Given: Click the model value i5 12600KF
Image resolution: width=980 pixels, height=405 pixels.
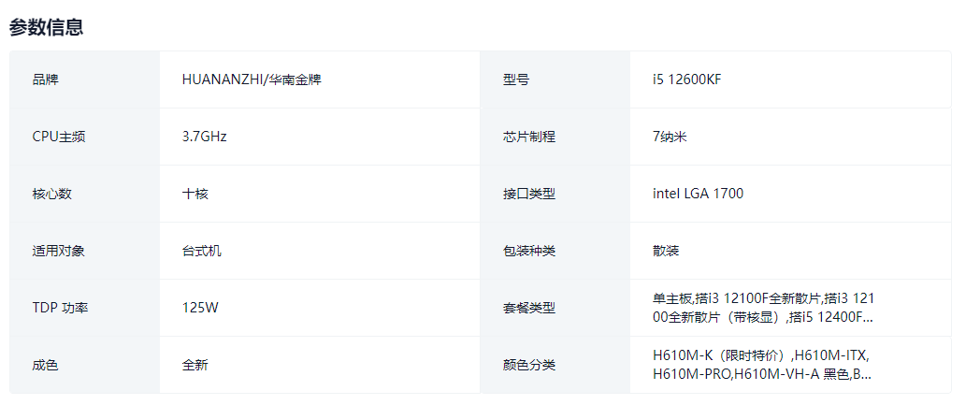Looking at the screenshot, I should (x=687, y=80).
